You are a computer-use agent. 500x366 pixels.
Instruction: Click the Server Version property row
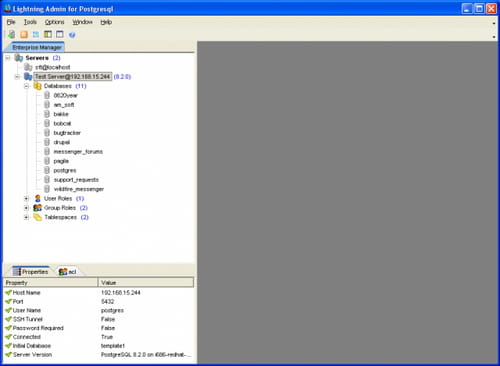tap(99, 355)
